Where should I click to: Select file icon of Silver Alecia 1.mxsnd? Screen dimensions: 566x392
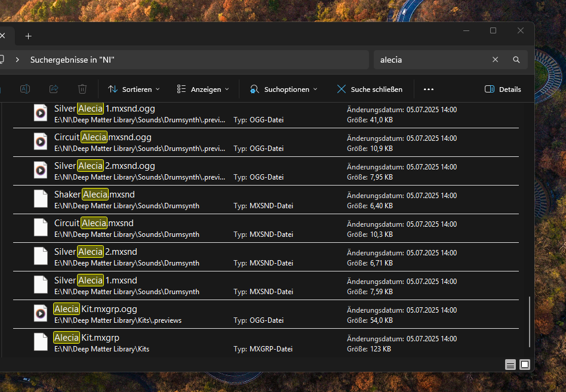(x=41, y=285)
